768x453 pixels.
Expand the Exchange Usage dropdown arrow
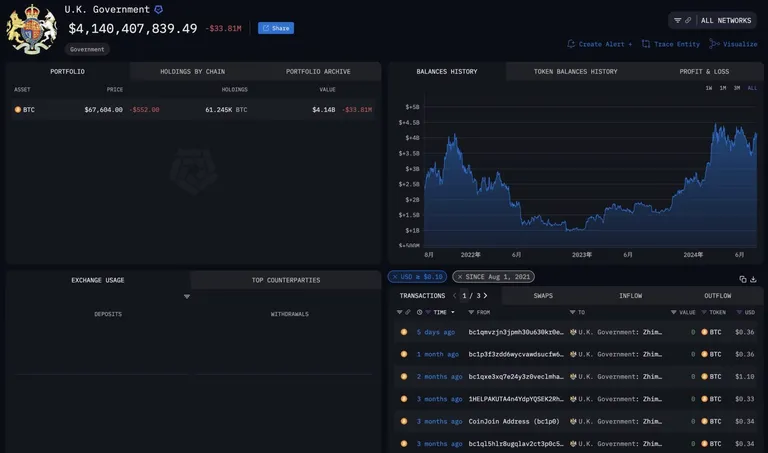[187, 297]
